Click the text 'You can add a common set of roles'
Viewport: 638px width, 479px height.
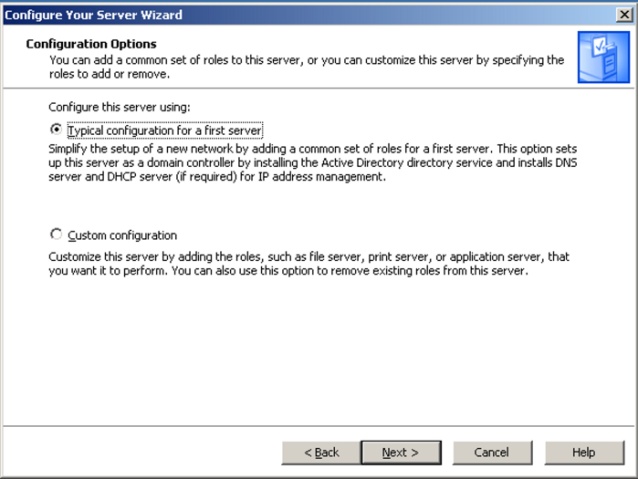click(306, 67)
